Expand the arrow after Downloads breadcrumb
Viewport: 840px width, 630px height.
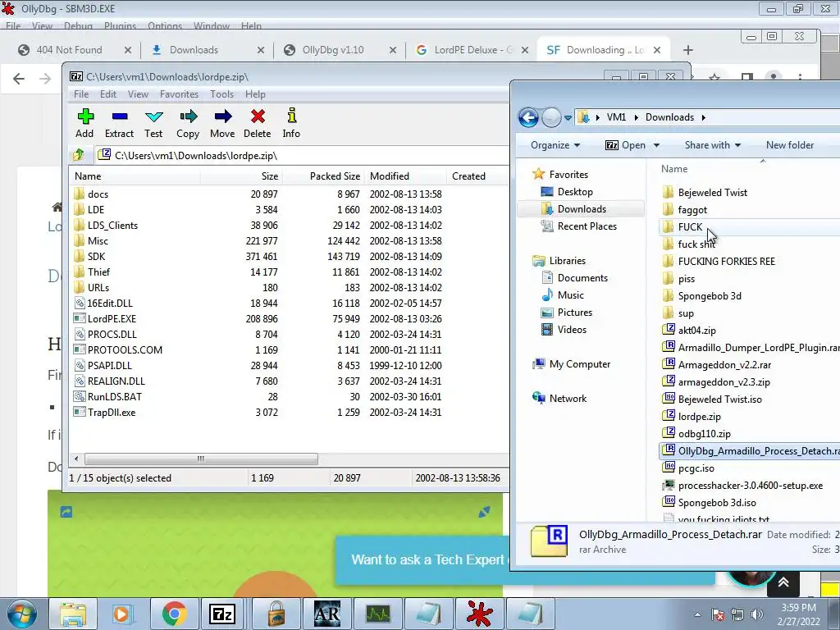pyautogui.click(x=703, y=117)
